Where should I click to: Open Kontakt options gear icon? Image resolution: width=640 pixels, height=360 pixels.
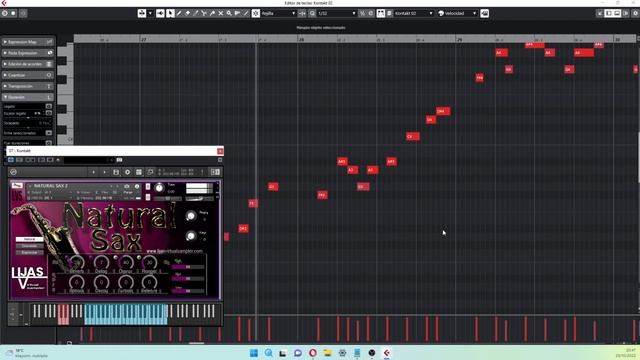click(127, 172)
